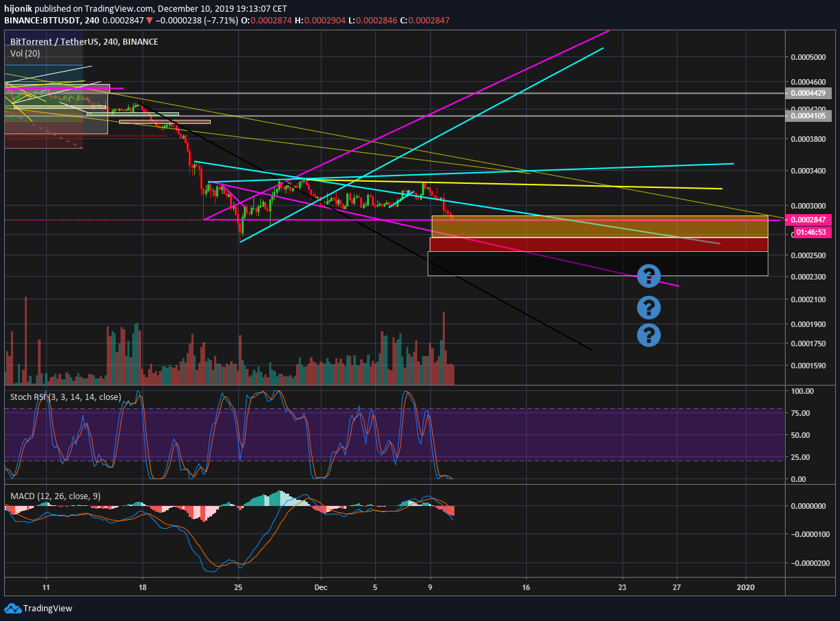Click the 100.00 Stoch RSI scale value
This screenshot has height=621, width=840.
tap(801, 391)
